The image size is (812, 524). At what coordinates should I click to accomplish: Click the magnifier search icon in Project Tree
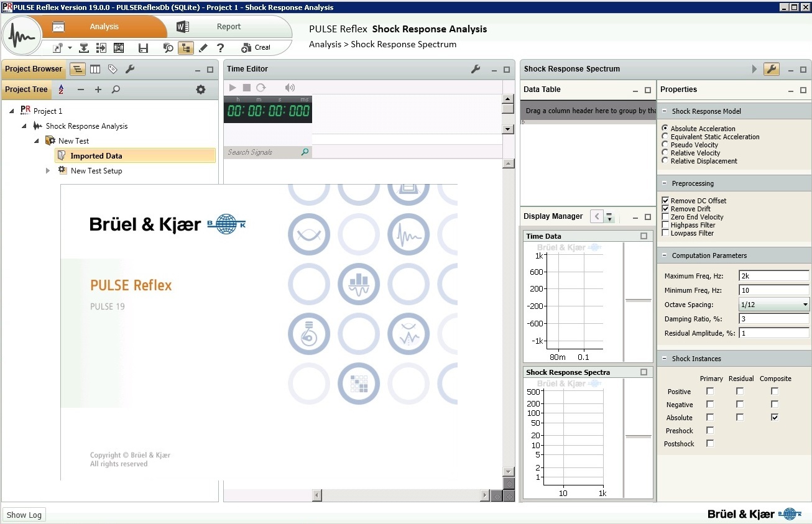(x=116, y=90)
